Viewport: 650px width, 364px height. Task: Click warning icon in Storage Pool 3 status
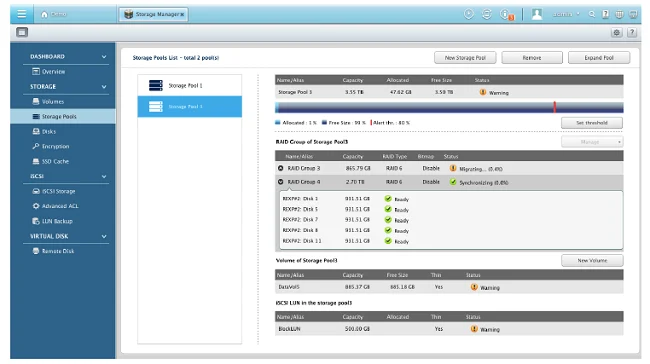pyautogui.click(x=483, y=92)
